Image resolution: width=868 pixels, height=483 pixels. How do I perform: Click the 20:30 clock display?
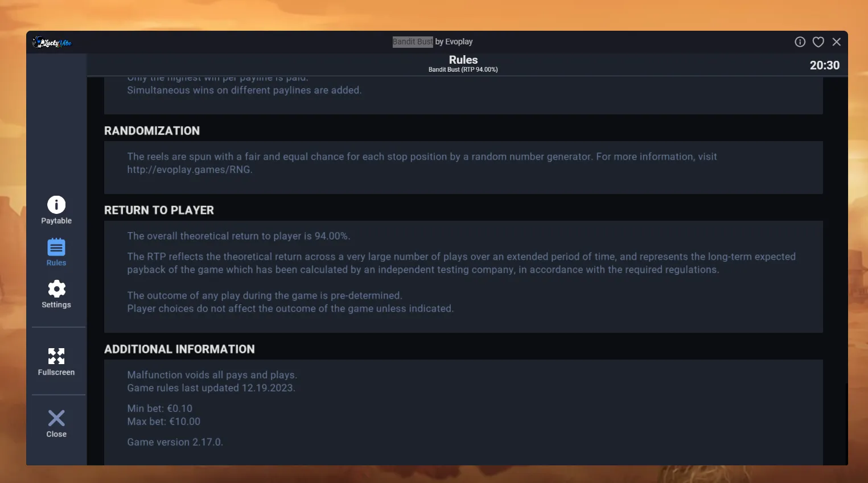(825, 65)
